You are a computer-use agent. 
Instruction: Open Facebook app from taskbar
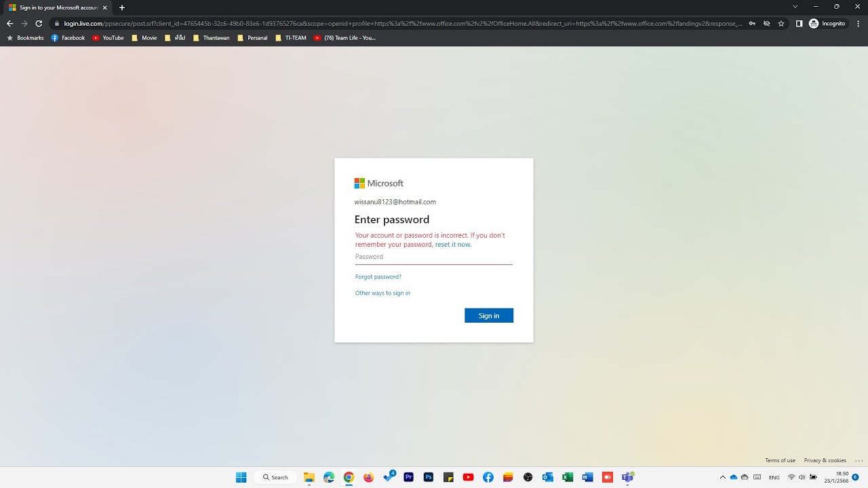(488, 477)
